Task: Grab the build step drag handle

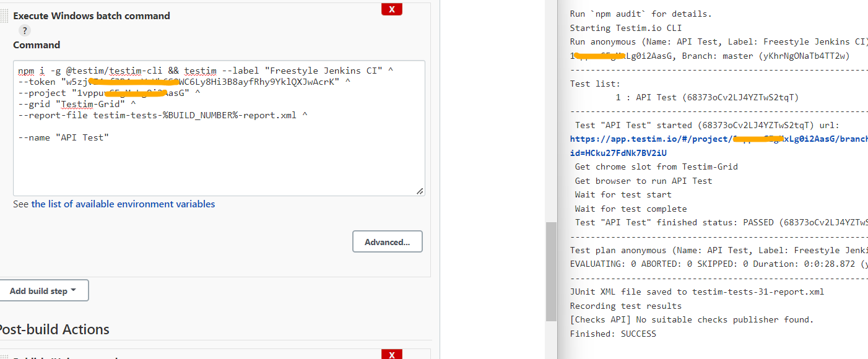Action: pos(4,17)
